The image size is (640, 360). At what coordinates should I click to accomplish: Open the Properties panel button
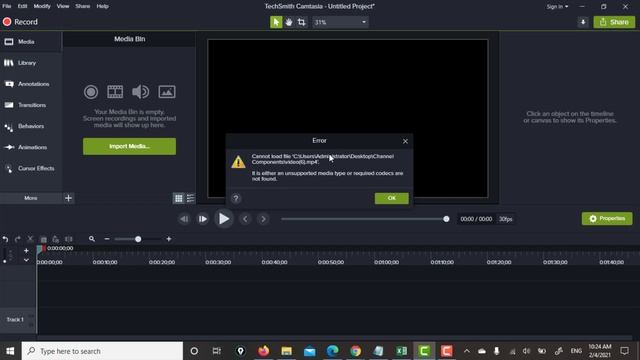607,219
